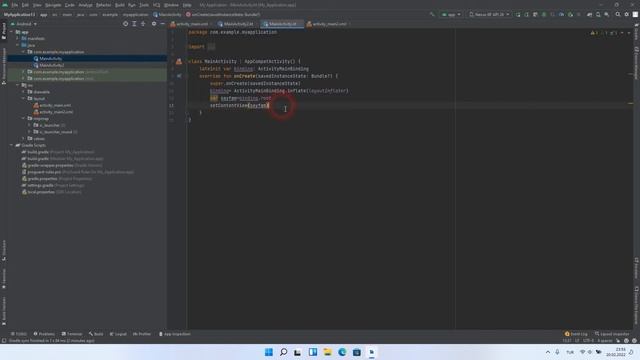The image size is (640, 360).
Task: Open the Terminal tool window
Action: click(x=72, y=334)
